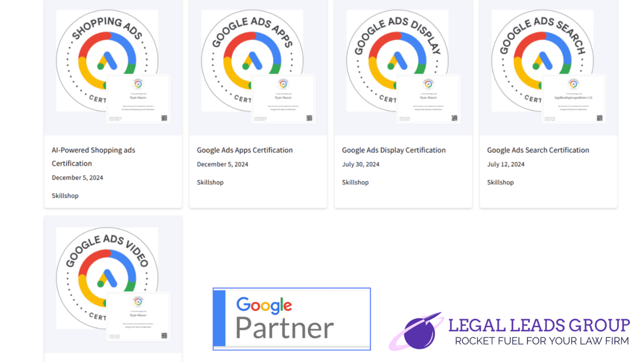Click the Legal Leads Group tagline text
Viewport: 644px width, 362px height.
pyautogui.click(x=542, y=341)
